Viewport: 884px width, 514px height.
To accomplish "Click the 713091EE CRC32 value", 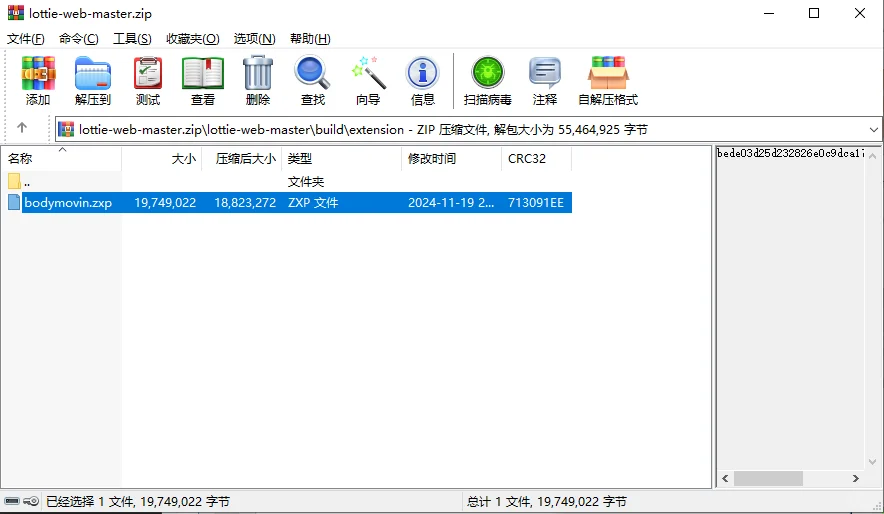I will point(536,202).
